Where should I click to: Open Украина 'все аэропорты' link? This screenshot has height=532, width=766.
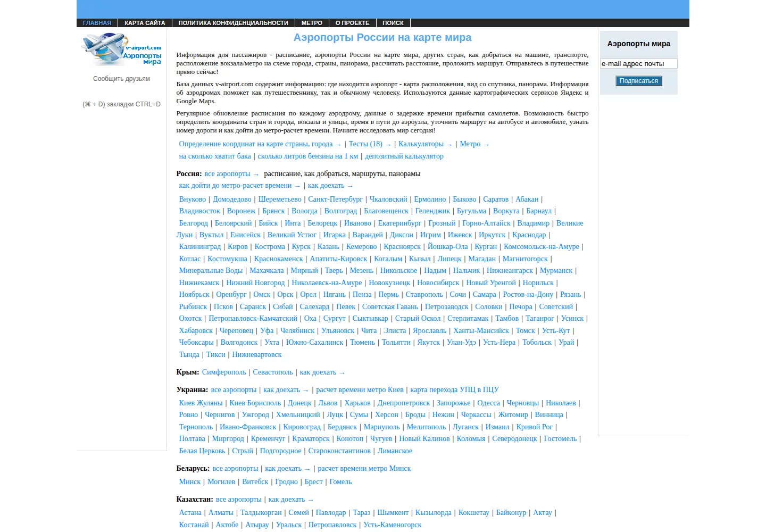234,390
